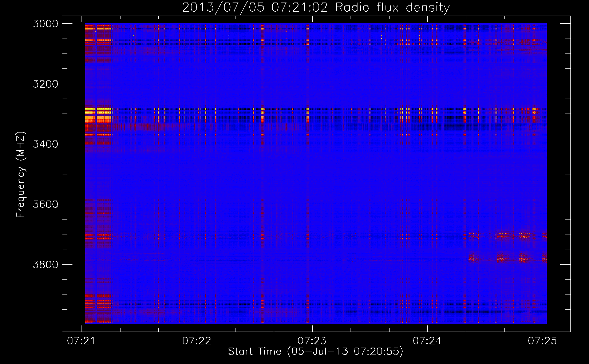The image size is (589, 364).
Task: Click the 07:24 time tick label
Action: (x=427, y=341)
